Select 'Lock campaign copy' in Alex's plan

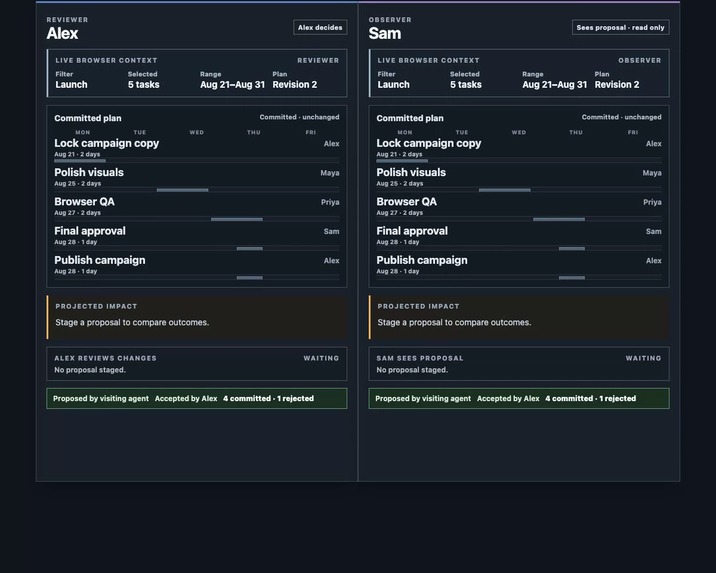pyautogui.click(x=106, y=143)
